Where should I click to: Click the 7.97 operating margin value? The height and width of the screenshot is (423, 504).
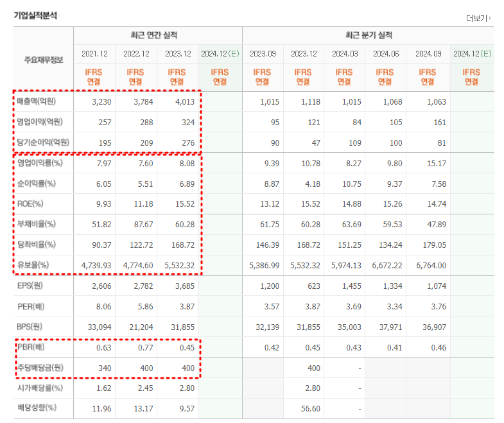pyautogui.click(x=104, y=164)
